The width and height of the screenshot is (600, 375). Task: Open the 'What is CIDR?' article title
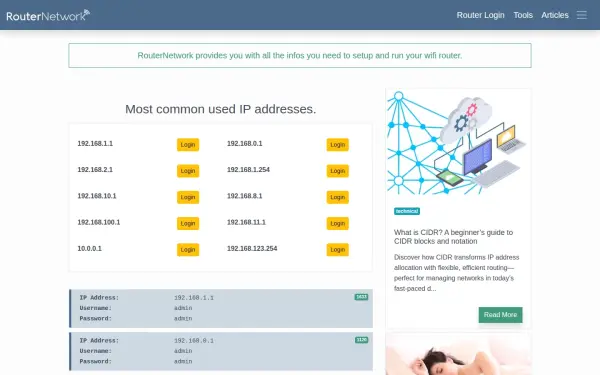coord(453,237)
